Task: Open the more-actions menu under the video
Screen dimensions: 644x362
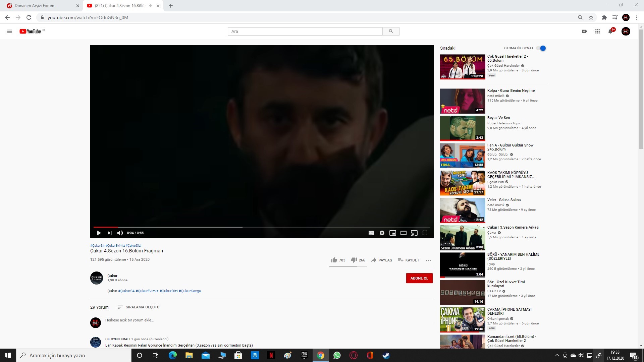Action: pyautogui.click(x=428, y=260)
